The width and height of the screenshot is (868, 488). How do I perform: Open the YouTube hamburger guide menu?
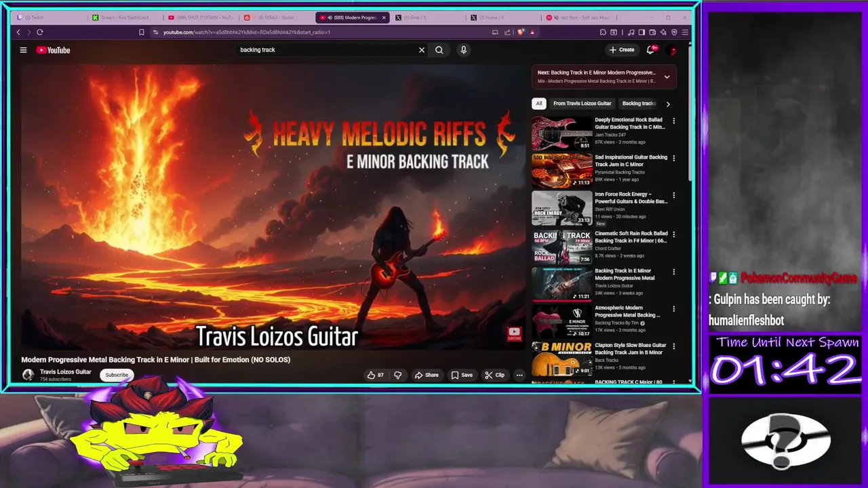23,49
